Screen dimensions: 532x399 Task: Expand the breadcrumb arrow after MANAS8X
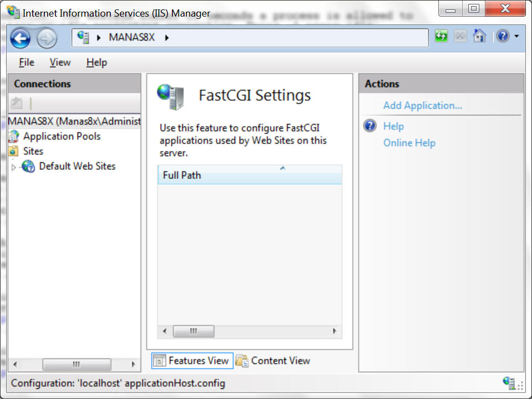coord(167,38)
